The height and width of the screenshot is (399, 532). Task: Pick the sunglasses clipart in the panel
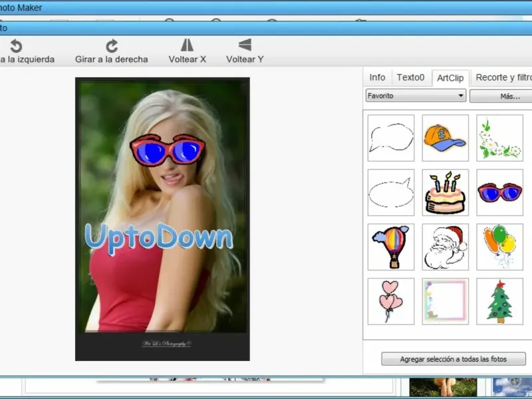click(499, 192)
